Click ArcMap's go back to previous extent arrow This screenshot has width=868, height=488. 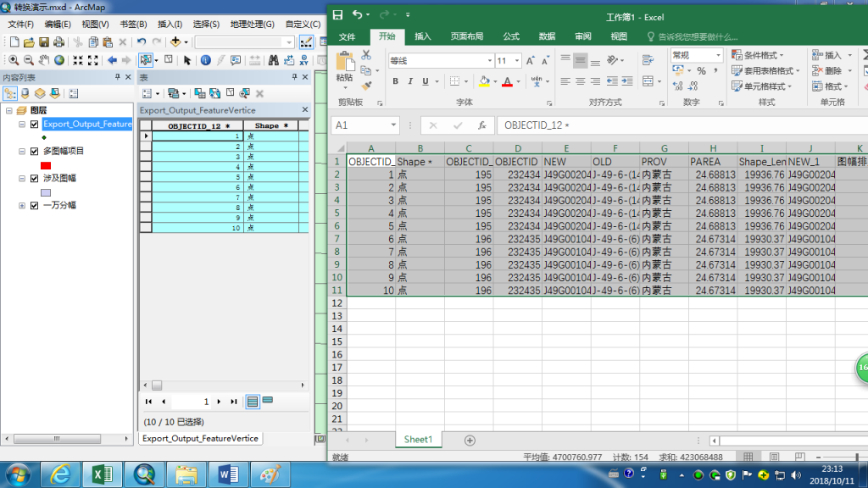click(113, 60)
